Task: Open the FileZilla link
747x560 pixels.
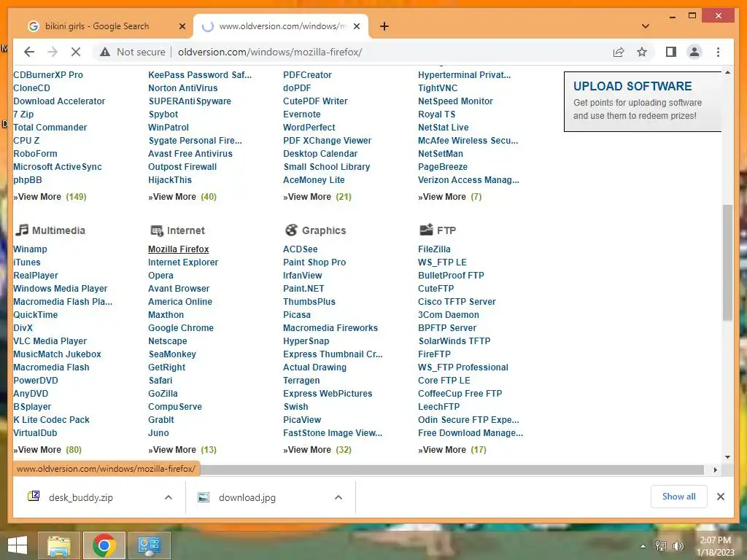Action: 434,249
